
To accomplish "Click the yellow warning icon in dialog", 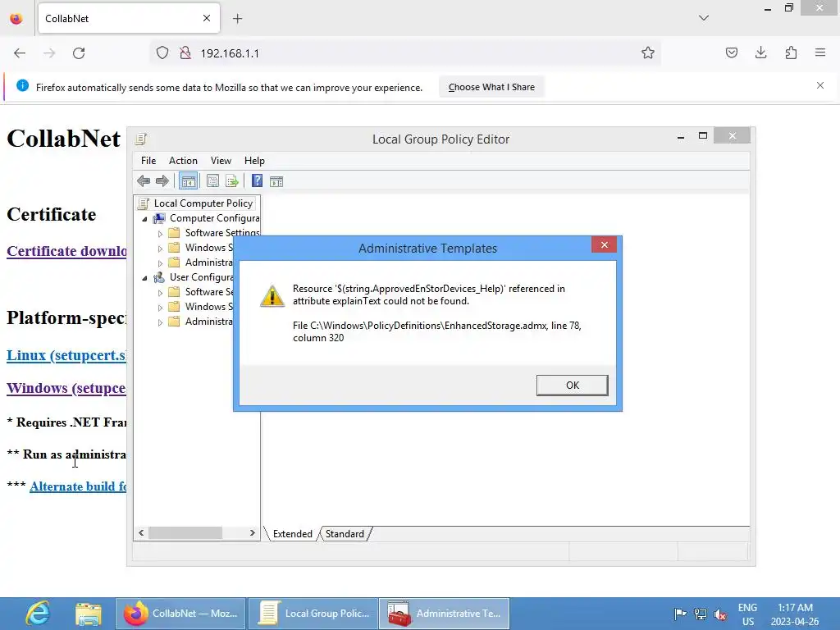I will click(272, 295).
